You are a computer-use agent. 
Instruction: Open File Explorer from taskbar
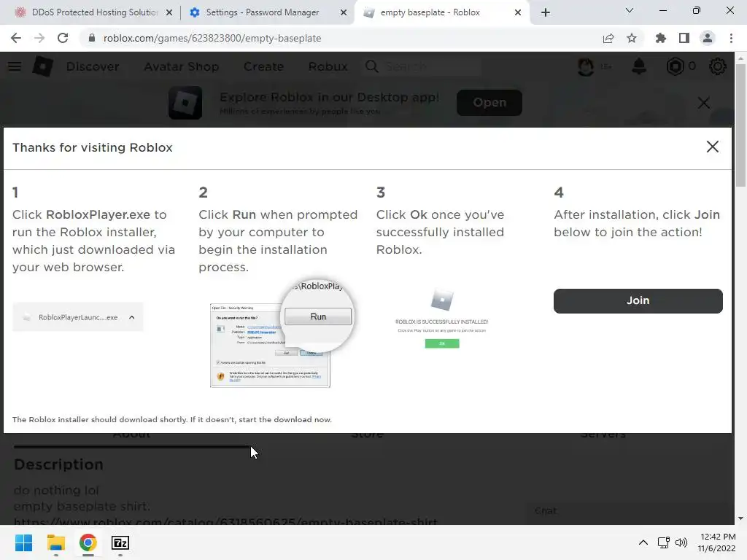click(55, 542)
